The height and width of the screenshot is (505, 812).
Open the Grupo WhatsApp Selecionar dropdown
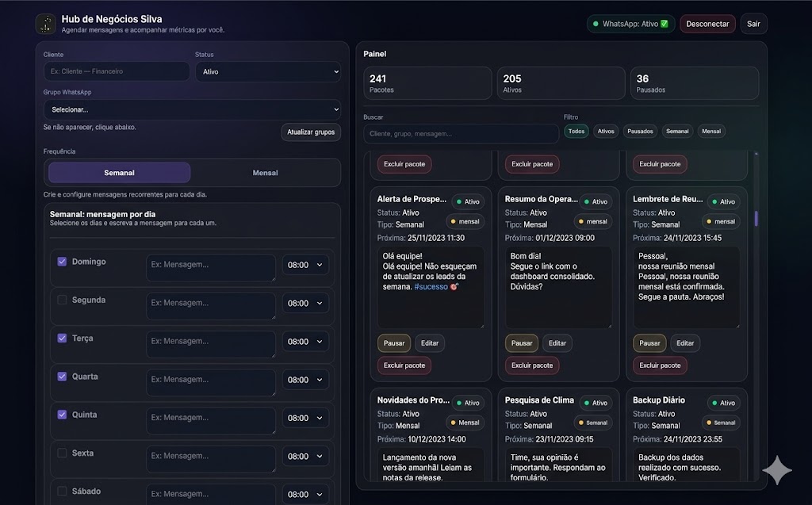[191, 109]
